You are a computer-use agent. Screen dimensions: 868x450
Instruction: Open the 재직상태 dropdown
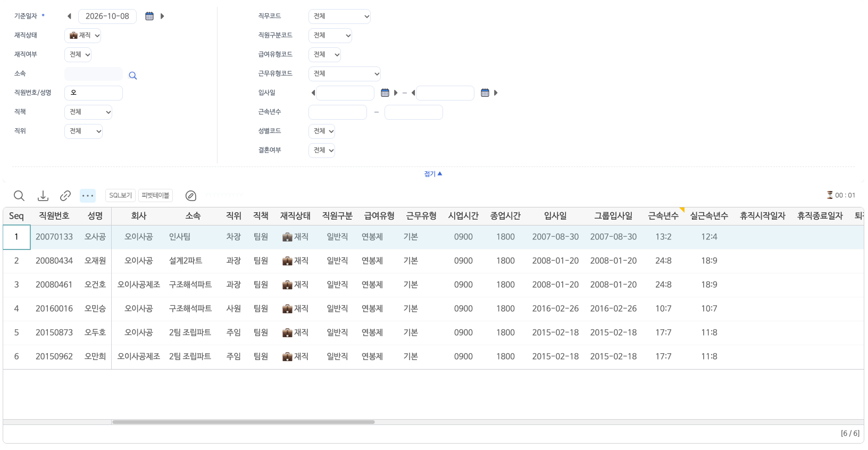coord(82,36)
